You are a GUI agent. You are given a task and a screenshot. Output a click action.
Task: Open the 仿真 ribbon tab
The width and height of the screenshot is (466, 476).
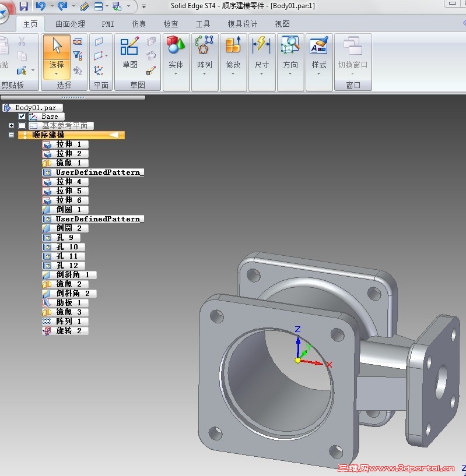(x=139, y=24)
